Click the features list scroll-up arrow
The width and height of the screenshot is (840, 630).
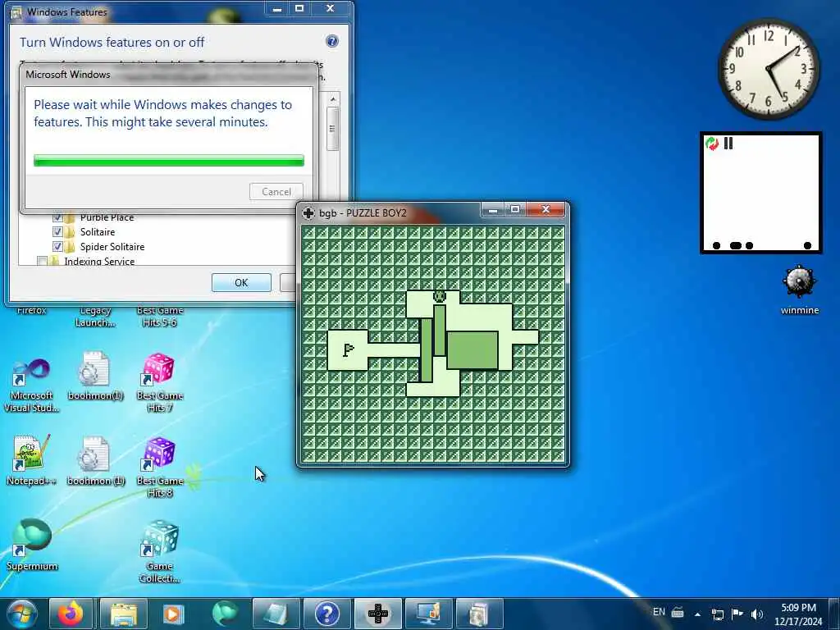pyautogui.click(x=333, y=99)
